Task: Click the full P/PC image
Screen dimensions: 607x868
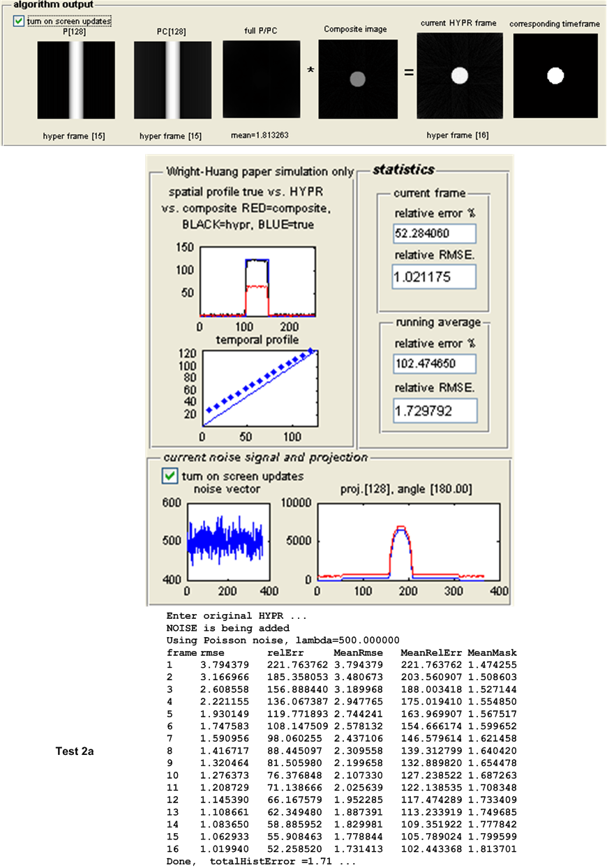Action: pos(262,79)
